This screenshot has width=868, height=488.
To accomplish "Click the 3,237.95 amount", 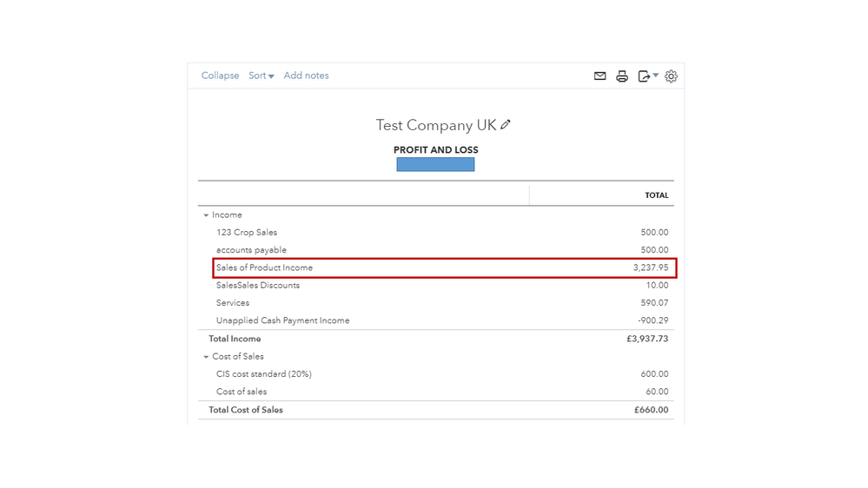I will 651,267.
